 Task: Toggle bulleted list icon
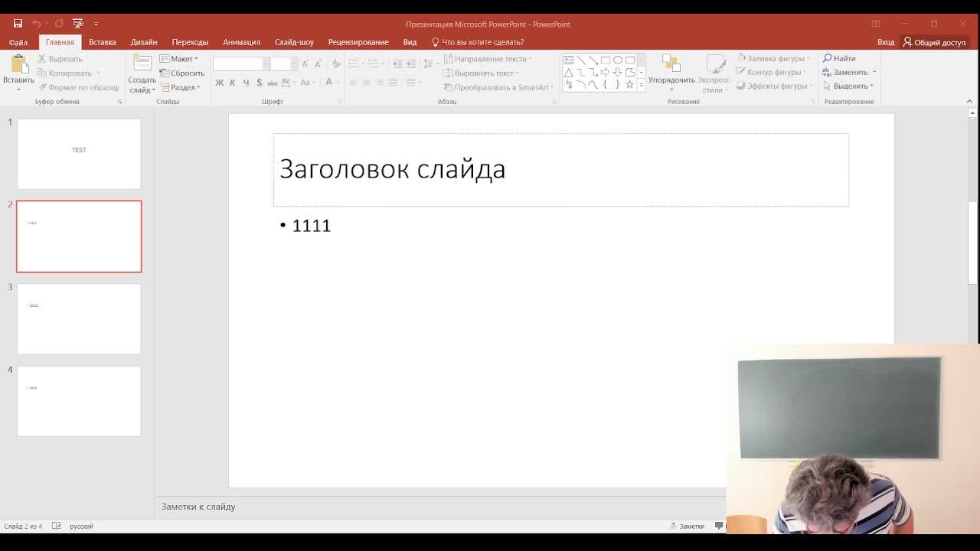click(353, 64)
